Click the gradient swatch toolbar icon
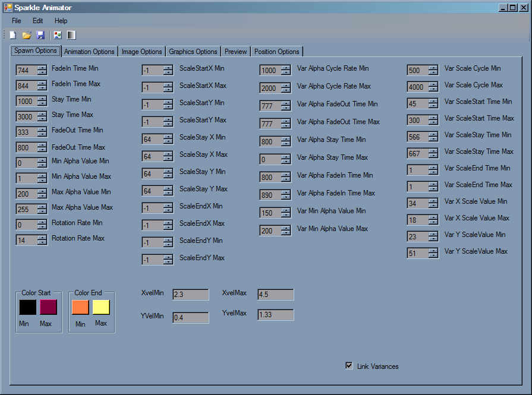This screenshot has height=395, width=532. pos(71,34)
